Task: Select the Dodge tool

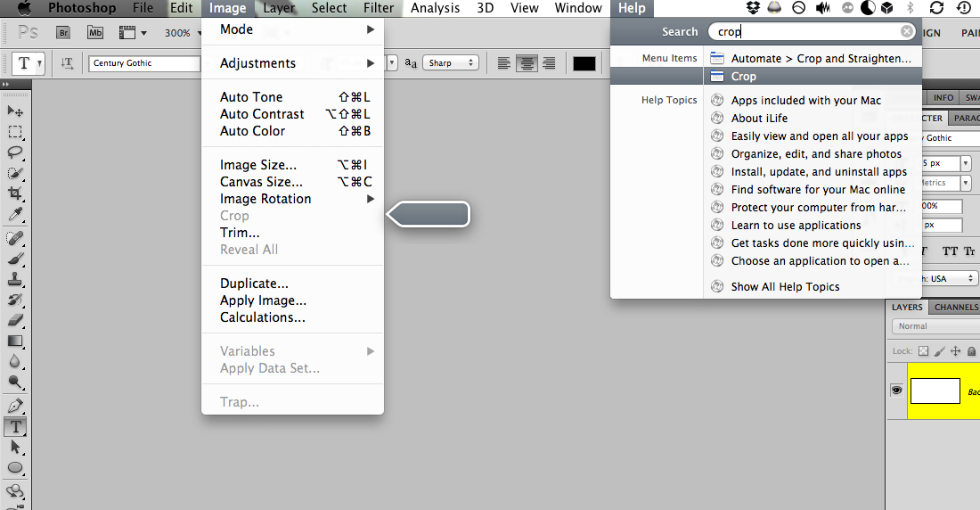Action: [x=15, y=382]
